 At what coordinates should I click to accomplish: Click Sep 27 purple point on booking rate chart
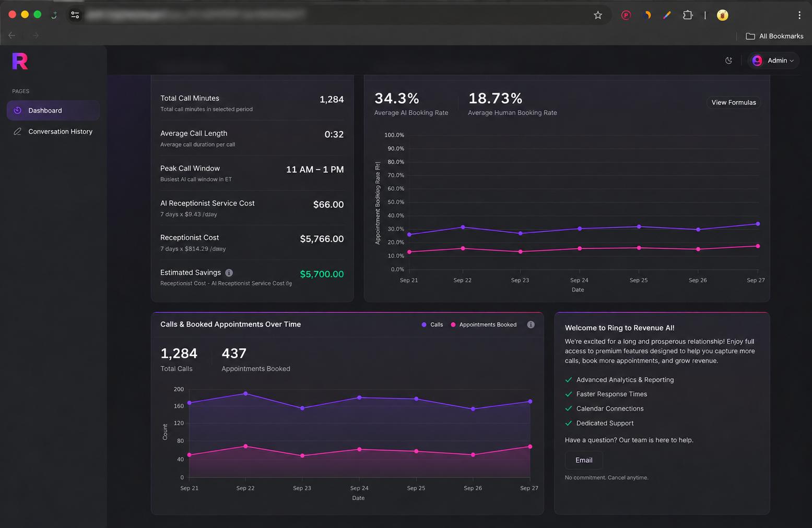(758, 224)
